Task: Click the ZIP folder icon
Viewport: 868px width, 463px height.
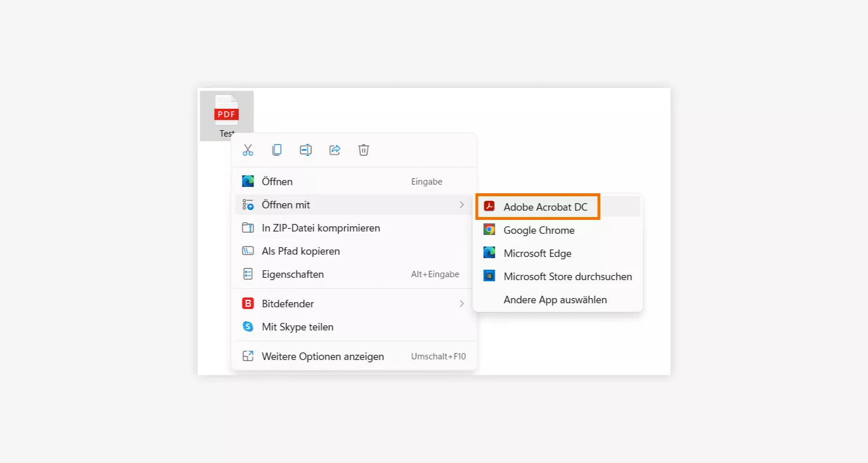Action: [x=248, y=227]
